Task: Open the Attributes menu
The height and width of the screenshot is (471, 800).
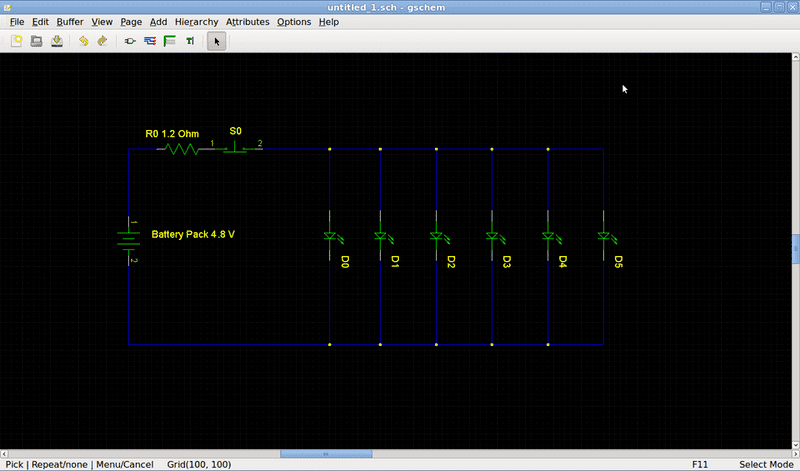Action: tap(247, 22)
